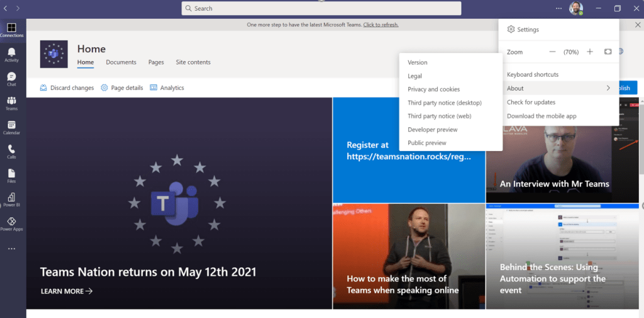Image resolution: width=644 pixels, height=318 pixels.
Task: Show more apps ellipsis in sidebar
Action: (x=11, y=249)
